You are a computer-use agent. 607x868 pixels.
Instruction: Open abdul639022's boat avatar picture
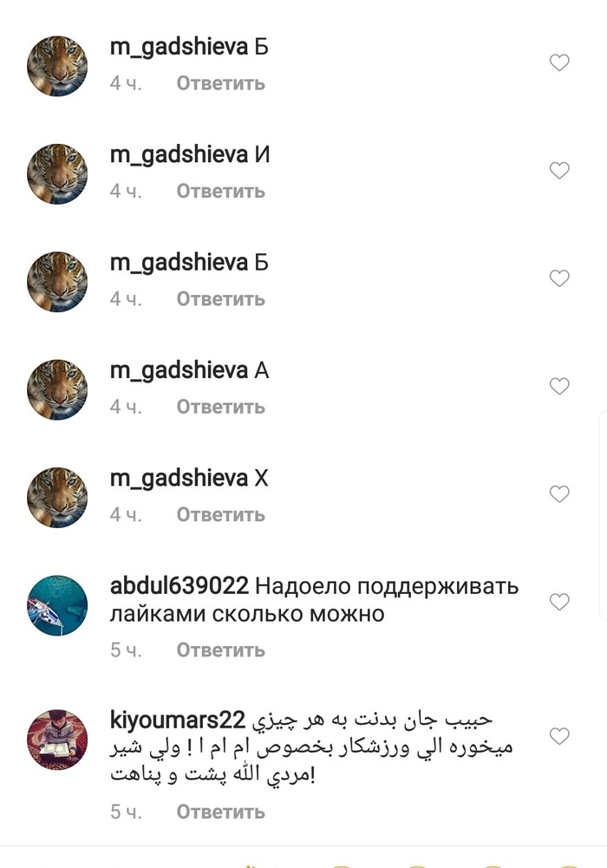pos(57,605)
